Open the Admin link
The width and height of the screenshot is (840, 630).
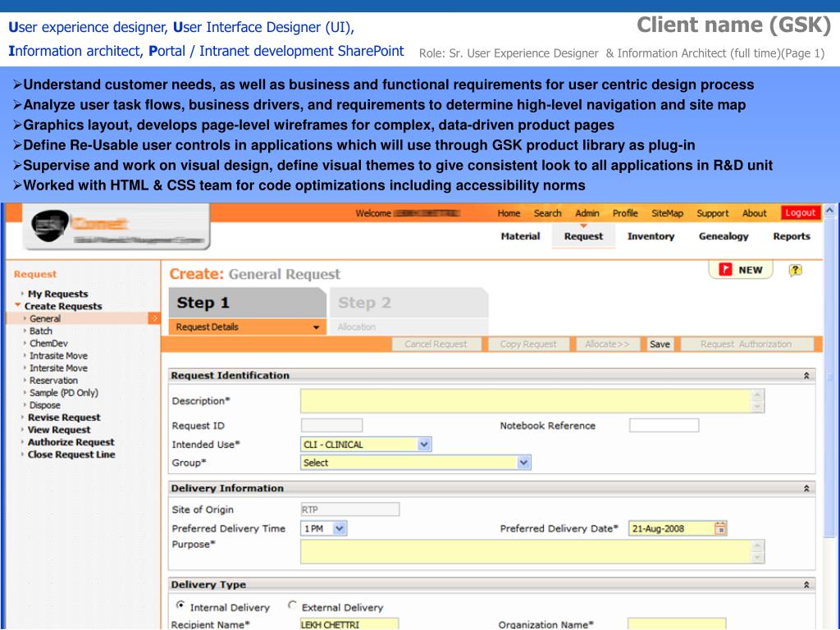(x=587, y=213)
